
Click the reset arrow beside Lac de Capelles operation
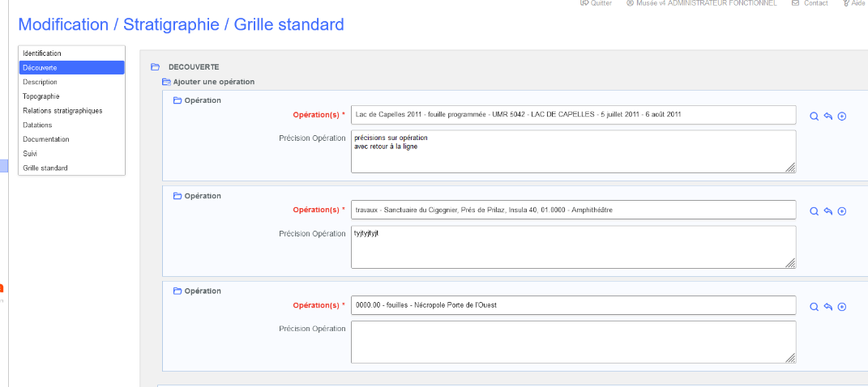(828, 117)
